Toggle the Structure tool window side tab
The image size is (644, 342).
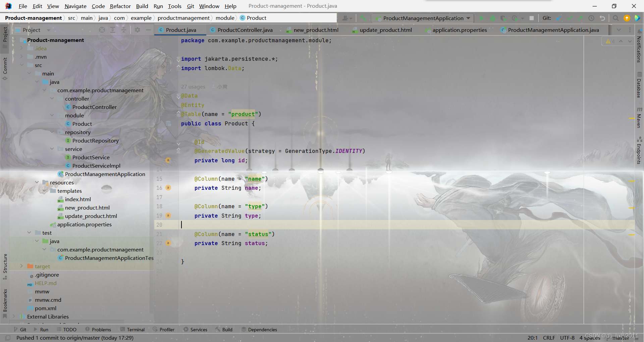5,267
